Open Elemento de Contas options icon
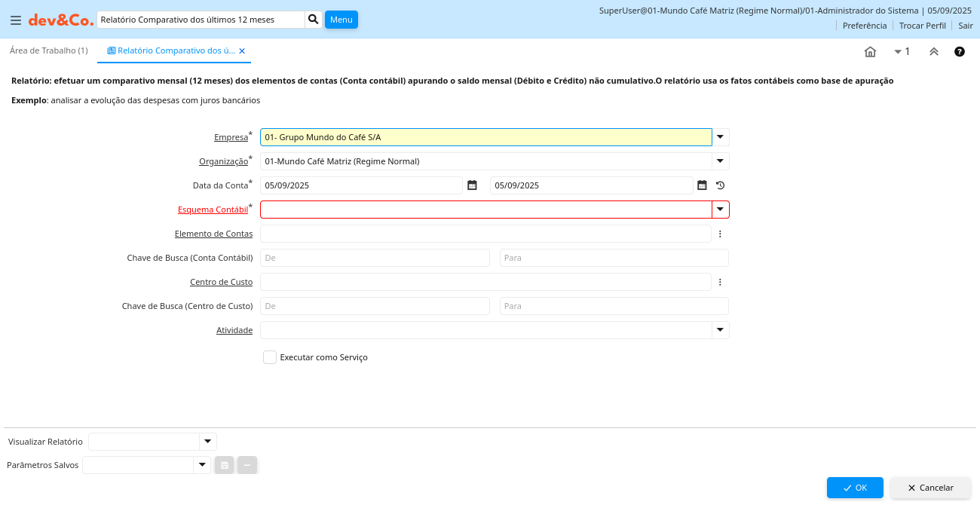The height and width of the screenshot is (508, 980). point(720,234)
